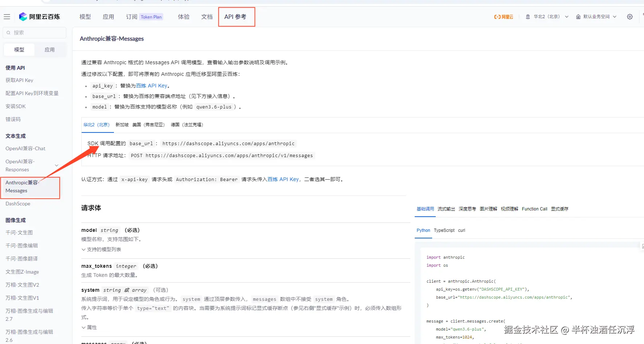Switch to the TypeScript code tab
The image size is (644, 344).
(x=444, y=230)
